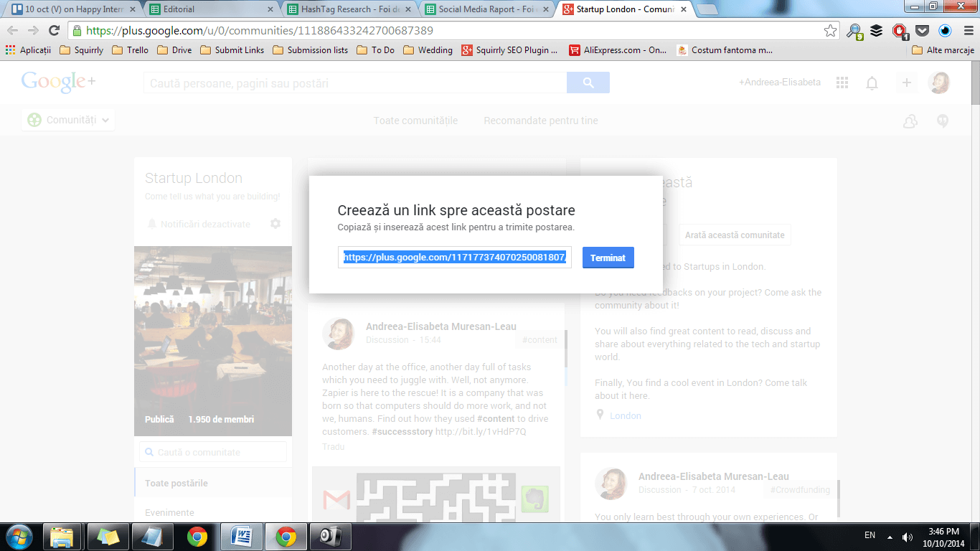Open the Windows Start menu
Image resolution: width=980 pixels, height=551 pixels.
click(19, 537)
